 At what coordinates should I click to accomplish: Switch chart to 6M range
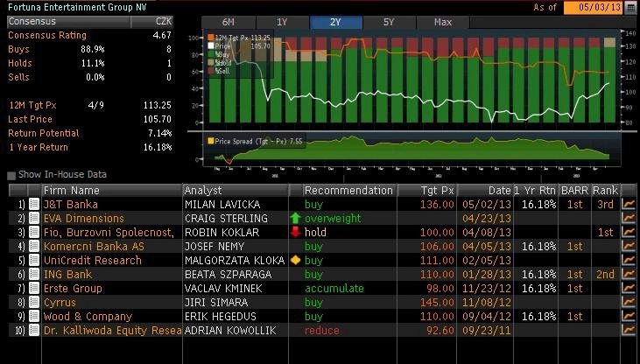click(x=229, y=22)
